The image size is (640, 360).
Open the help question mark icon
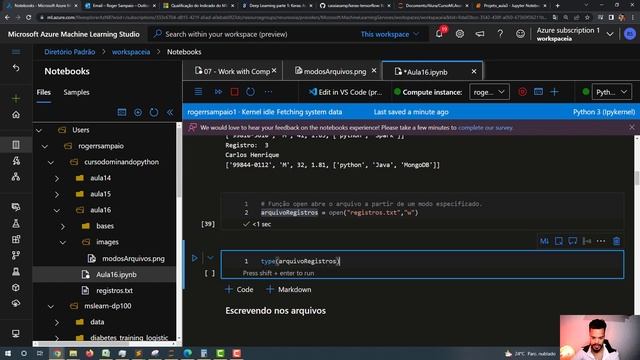(500, 34)
